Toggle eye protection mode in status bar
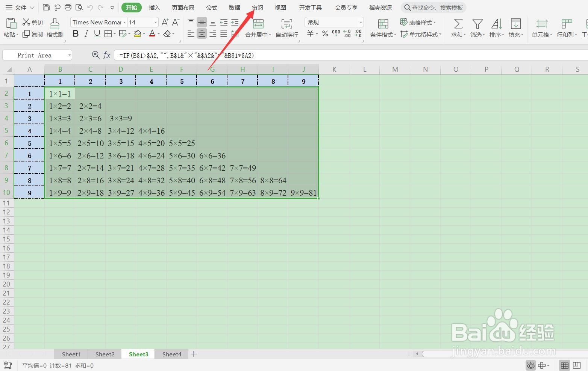Image resolution: width=588 pixels, height=371 pixels. tap(531, 365)
